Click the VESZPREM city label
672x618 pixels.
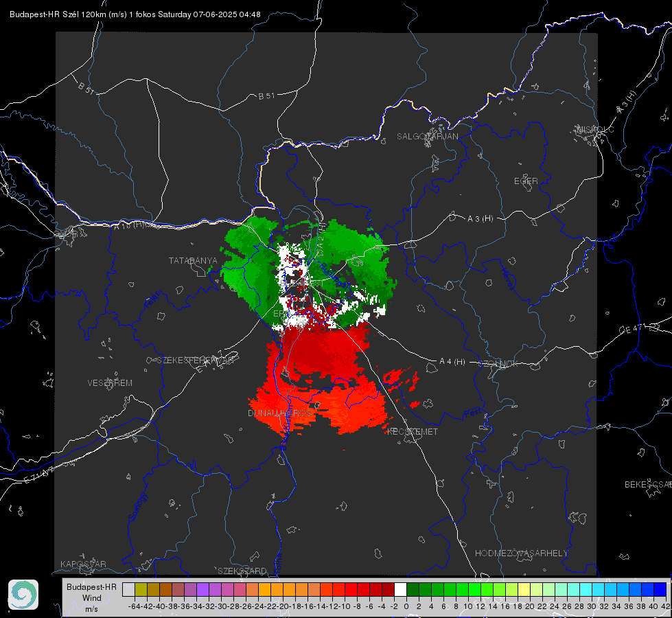[x=110, y=383]
